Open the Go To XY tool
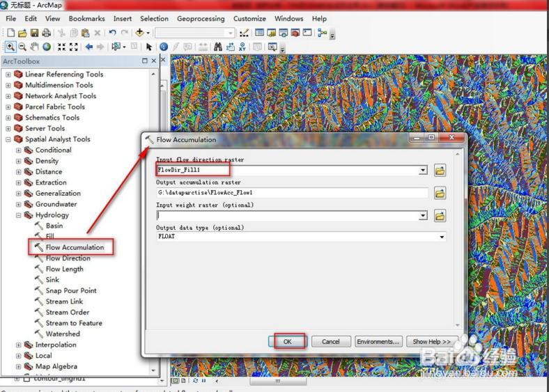Viewport: 549px width, 392px height. [x=242, y=47]
